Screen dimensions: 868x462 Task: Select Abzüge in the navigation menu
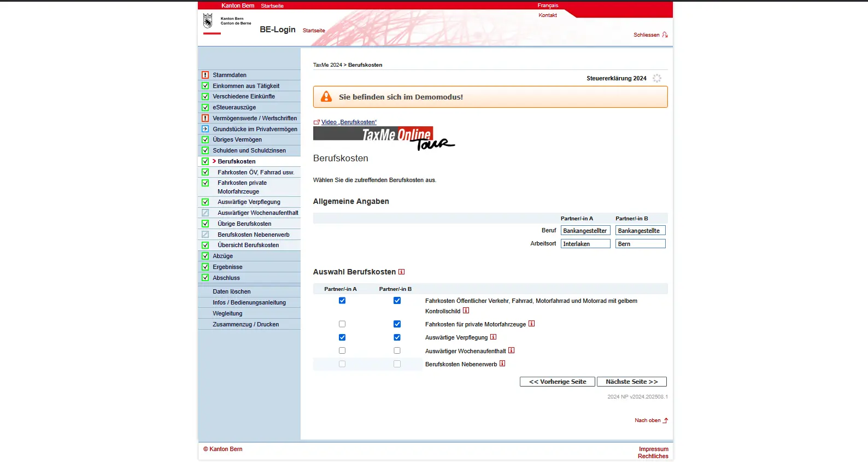(222, 256)
